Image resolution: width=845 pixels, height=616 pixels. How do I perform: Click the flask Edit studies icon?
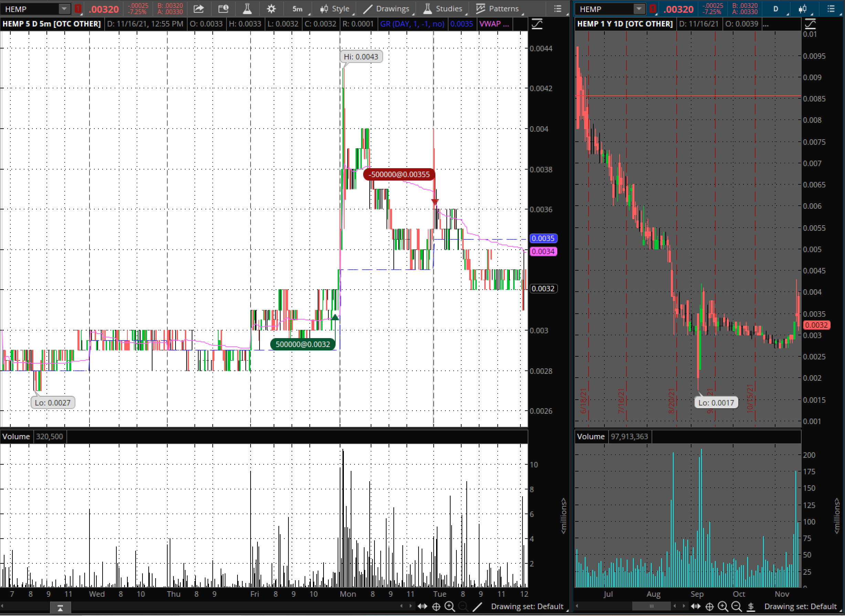pyautogui.click(x=247, y=9)
